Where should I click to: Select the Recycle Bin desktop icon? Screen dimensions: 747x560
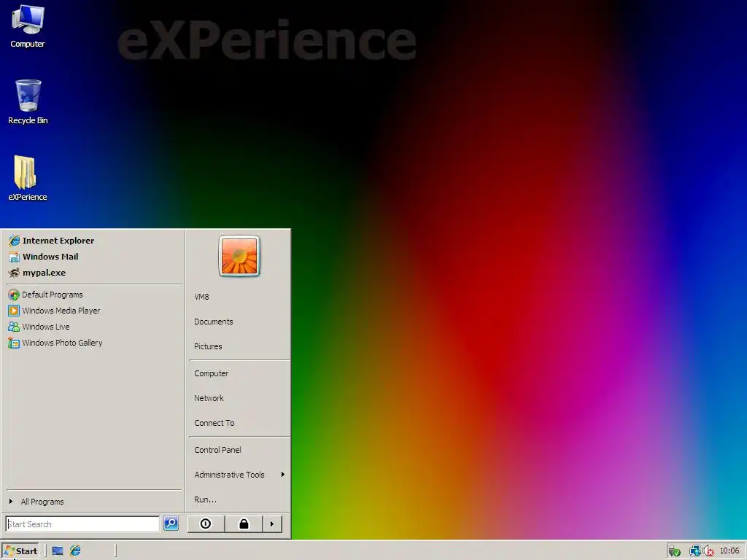[x=28, y=102]
